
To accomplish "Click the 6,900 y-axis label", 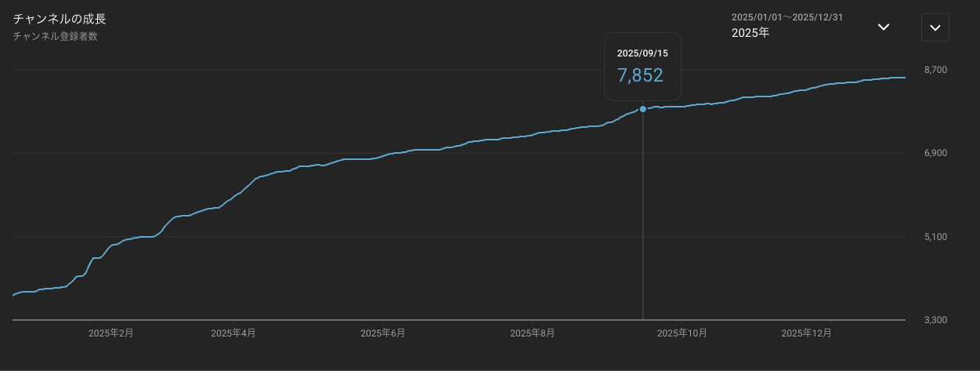I will click(935, 154).
